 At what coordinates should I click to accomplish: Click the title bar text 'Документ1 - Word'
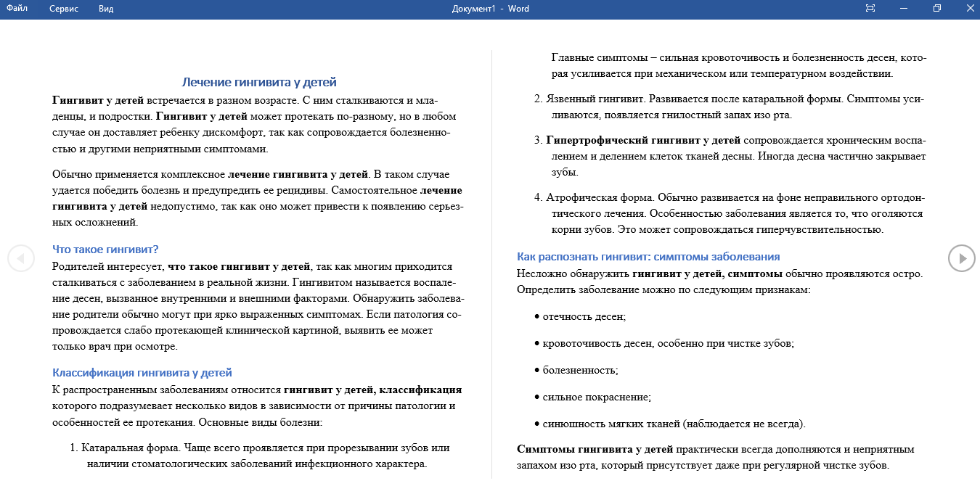point(490,9)
